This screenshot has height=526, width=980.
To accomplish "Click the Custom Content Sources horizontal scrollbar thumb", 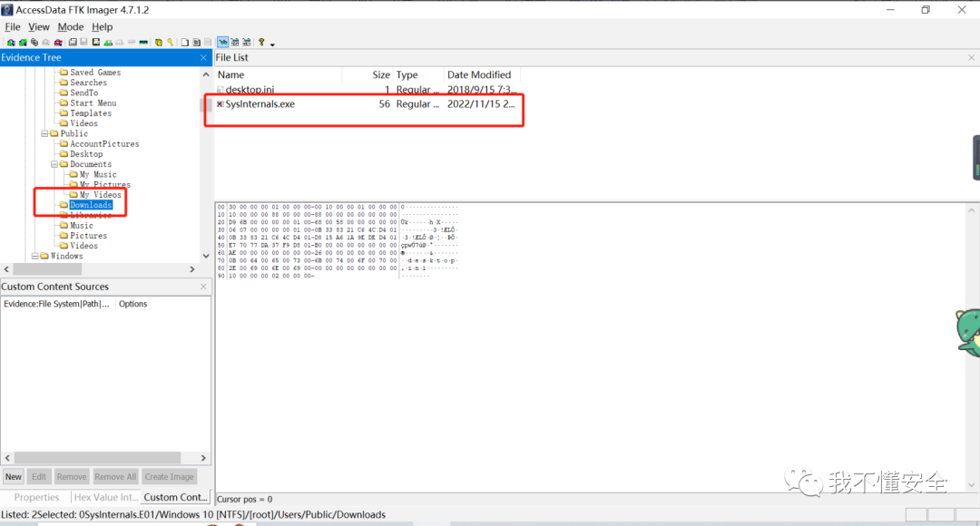I will 97,458.
